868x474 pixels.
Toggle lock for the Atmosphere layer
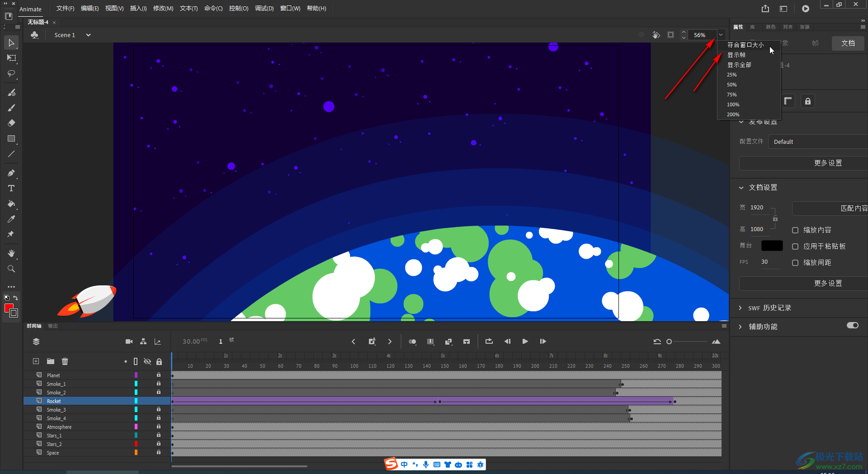pos(159,427)
